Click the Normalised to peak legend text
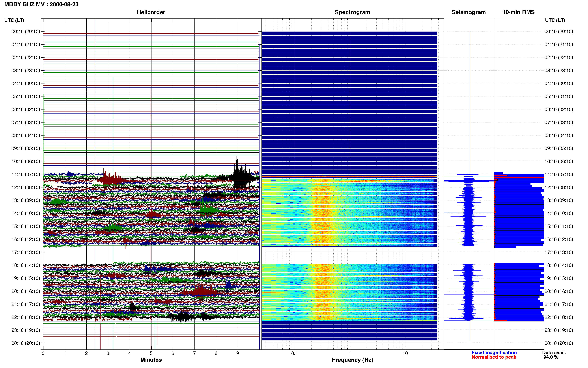The width and height of the screenshot is (588, 368). tap(494, 357)
